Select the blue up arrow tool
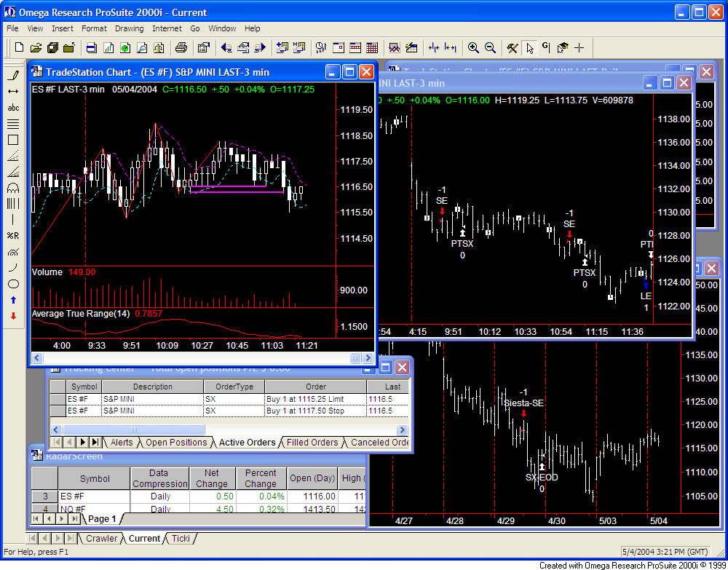This screenshot has height=570, width=728. 13,301
